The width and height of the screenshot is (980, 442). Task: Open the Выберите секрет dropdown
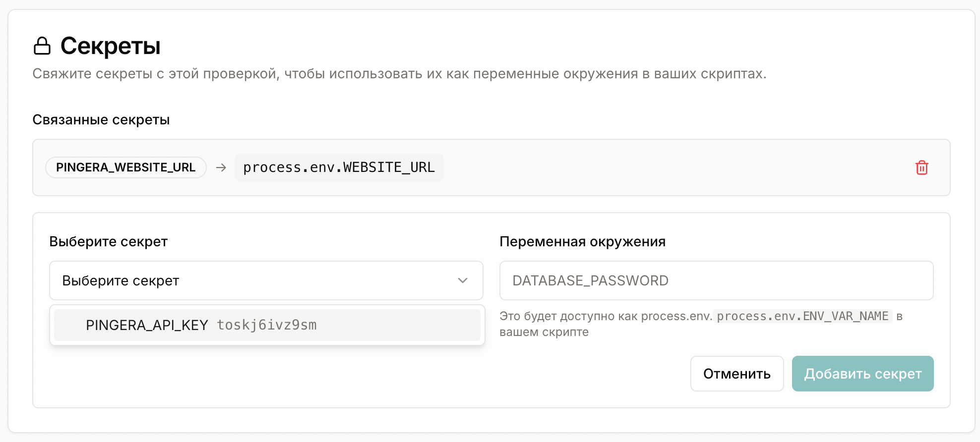pos(266,280)
